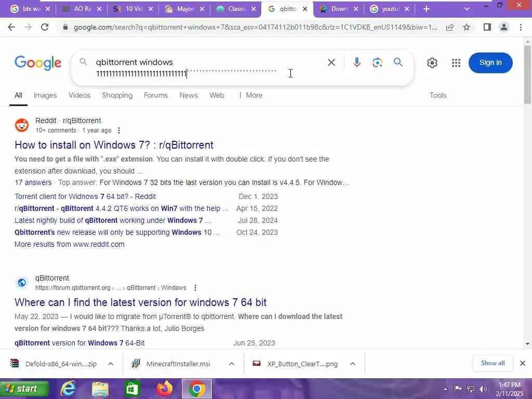
Task: Open 'Latest nightly build of qBittorent' link
Action: point(113,220)
